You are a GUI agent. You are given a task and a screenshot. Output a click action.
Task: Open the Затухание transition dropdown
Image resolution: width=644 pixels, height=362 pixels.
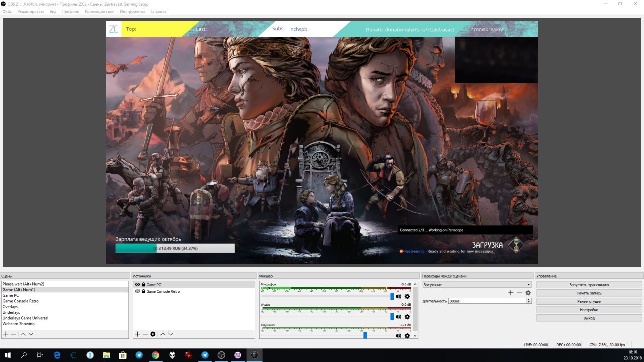coord(477,285)
